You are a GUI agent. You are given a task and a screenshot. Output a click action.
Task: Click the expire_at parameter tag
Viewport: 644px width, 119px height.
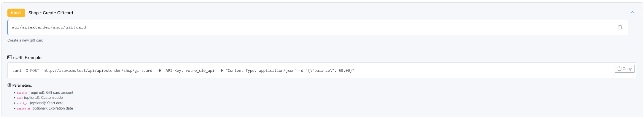point(23,109)
